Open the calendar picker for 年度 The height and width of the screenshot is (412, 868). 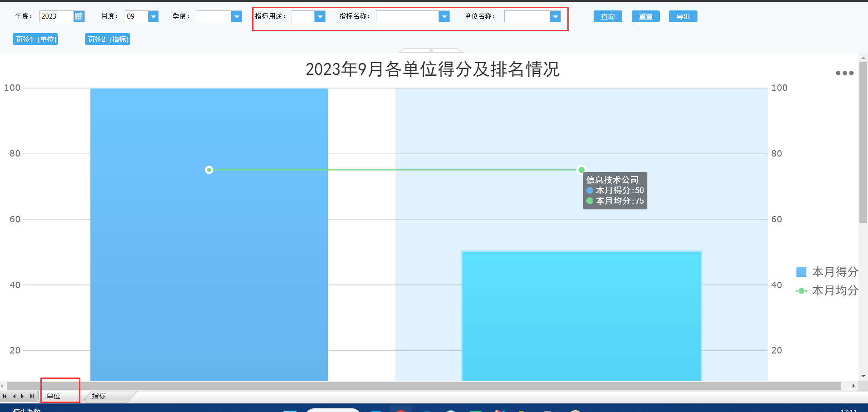pyautogui.click(x=79, y=16)
